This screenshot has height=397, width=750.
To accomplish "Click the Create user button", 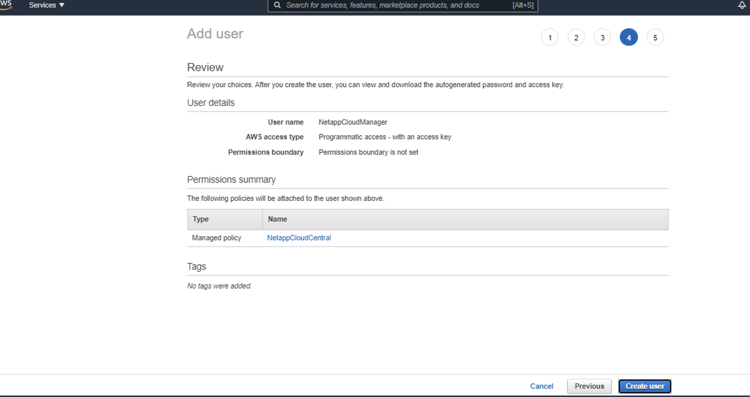I will [644, 386].
